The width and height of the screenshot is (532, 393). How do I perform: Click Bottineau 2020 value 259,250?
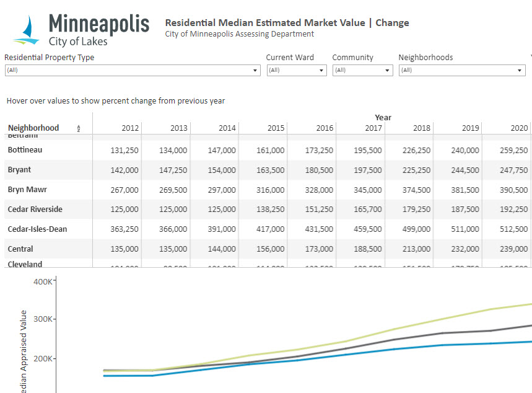coord(513,151)
